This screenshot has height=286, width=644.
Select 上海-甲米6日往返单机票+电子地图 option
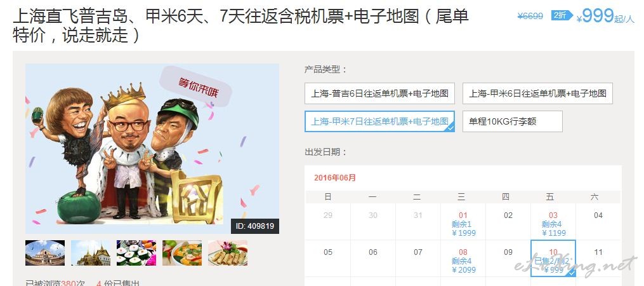pos(537,93)
